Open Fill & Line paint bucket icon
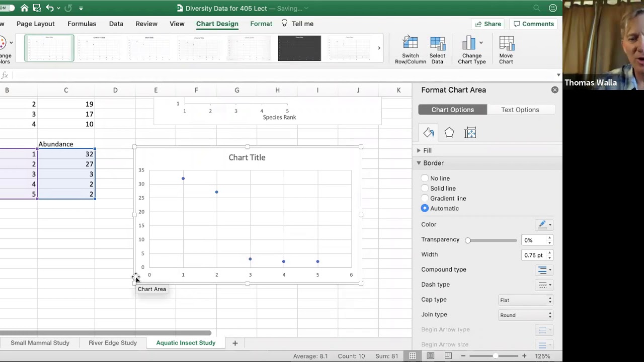 [428, 133]
